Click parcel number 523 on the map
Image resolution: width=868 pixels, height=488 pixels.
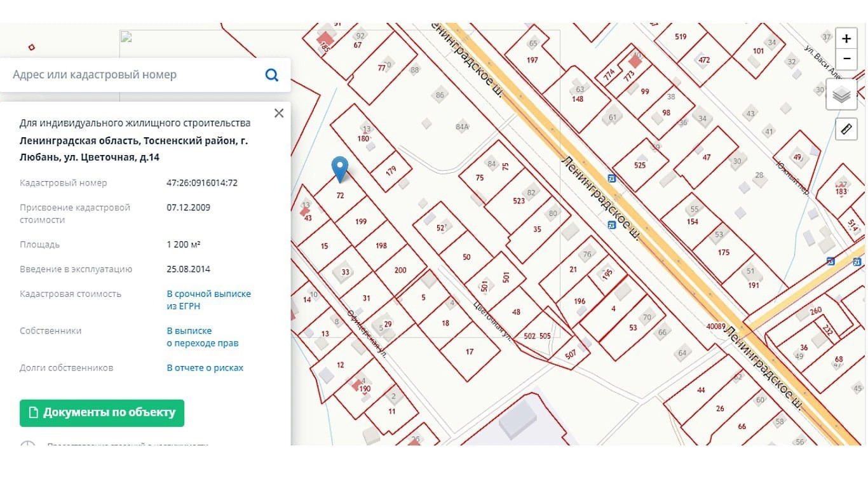tap(519, 201)
